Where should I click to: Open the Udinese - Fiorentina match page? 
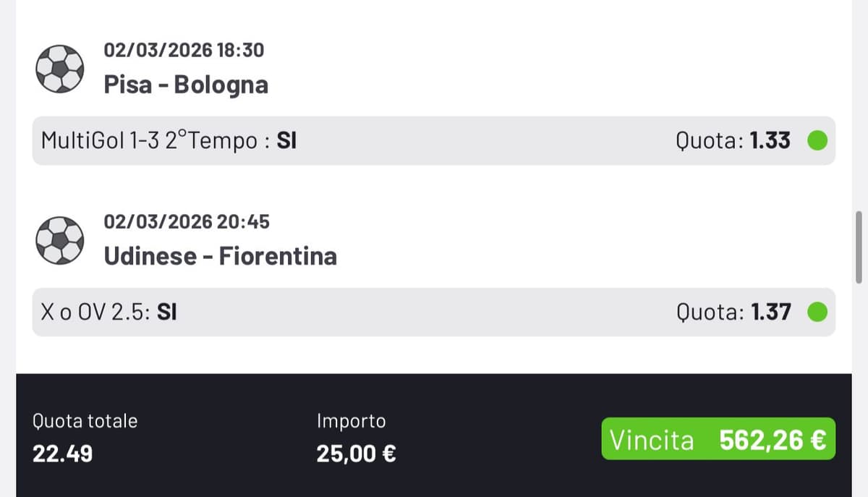pyautogui.click(x=219, y=256)
